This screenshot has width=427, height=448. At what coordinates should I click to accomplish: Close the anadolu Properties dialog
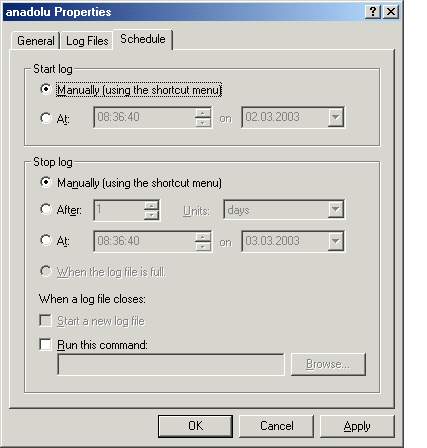pos(391,12)
